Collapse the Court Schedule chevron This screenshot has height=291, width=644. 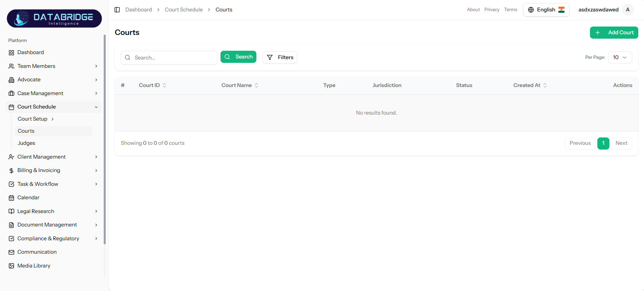pos(96,107)
